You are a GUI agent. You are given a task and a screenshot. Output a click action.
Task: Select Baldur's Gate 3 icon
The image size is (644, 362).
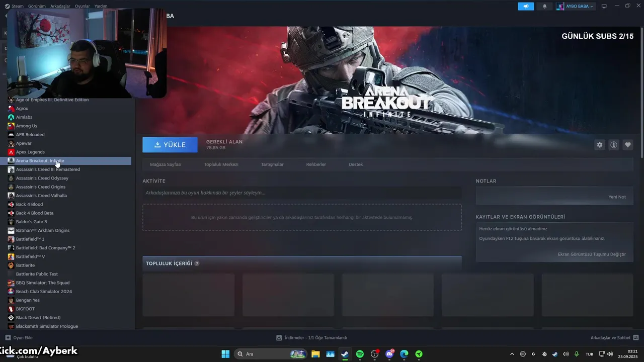click(x=11, y=222)
